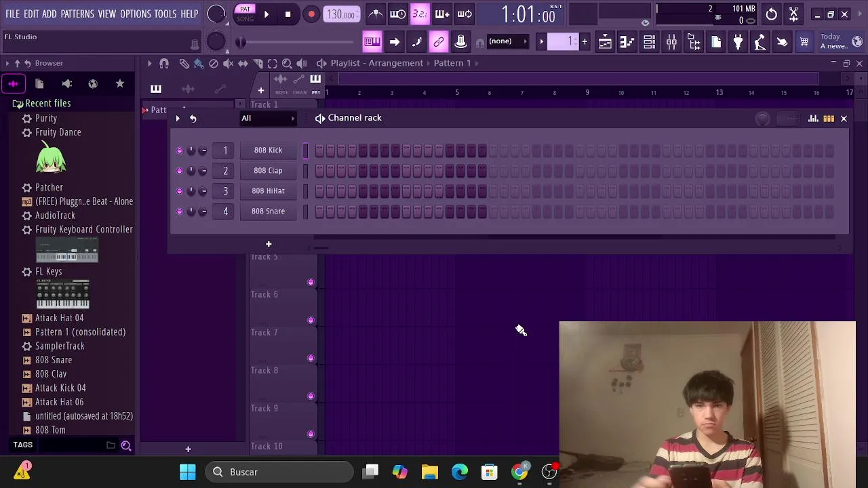This screenshot has height=488, width=868.
Task: Open the metronome toggle icon
Action: (376, 14)
